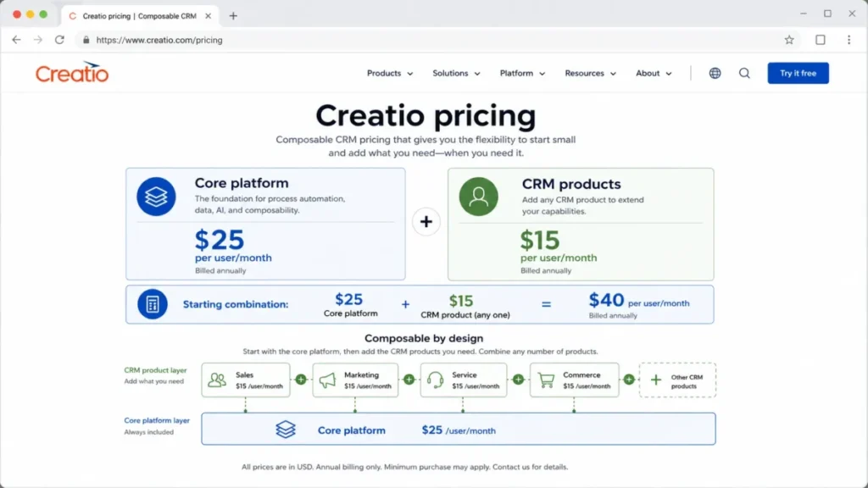This screenshot has width=868, height=488.
Task: Expand the About menu
Action: tap(654, 73)
